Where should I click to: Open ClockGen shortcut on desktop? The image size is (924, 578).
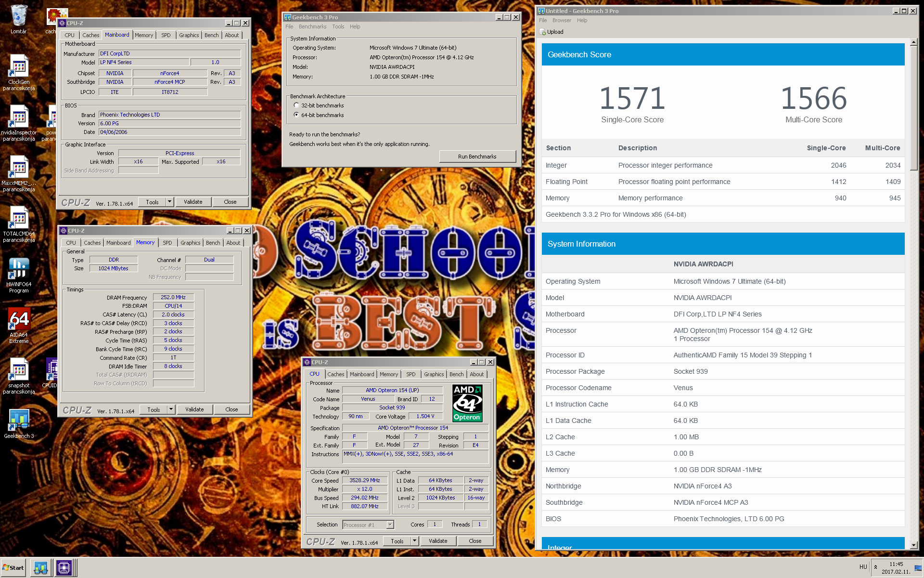point(19,72)
